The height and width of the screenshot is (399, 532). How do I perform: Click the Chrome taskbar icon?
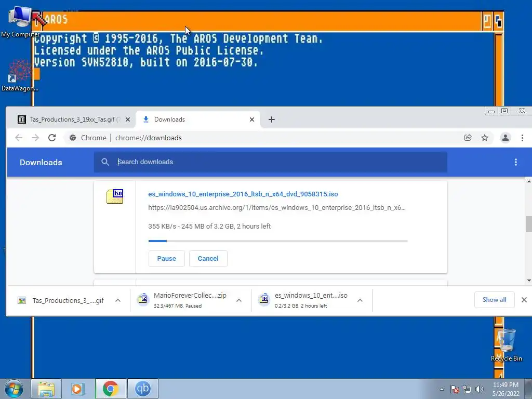pyautogui.click(x=110, y=389)
